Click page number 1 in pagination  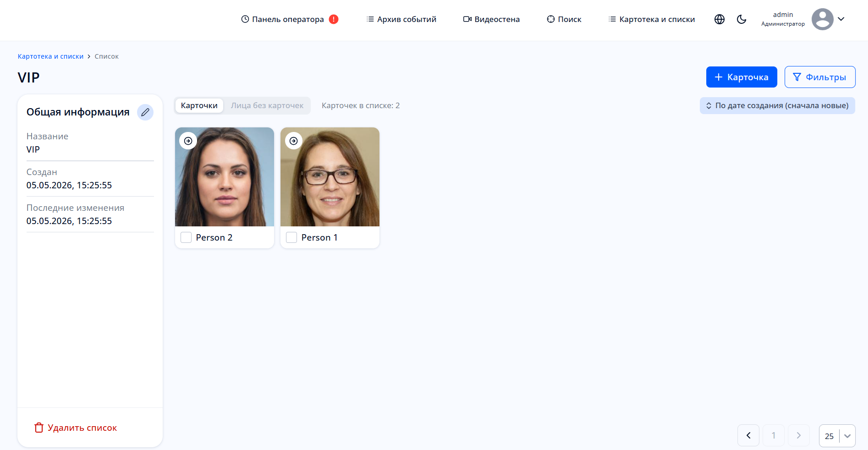click(774, 435)
